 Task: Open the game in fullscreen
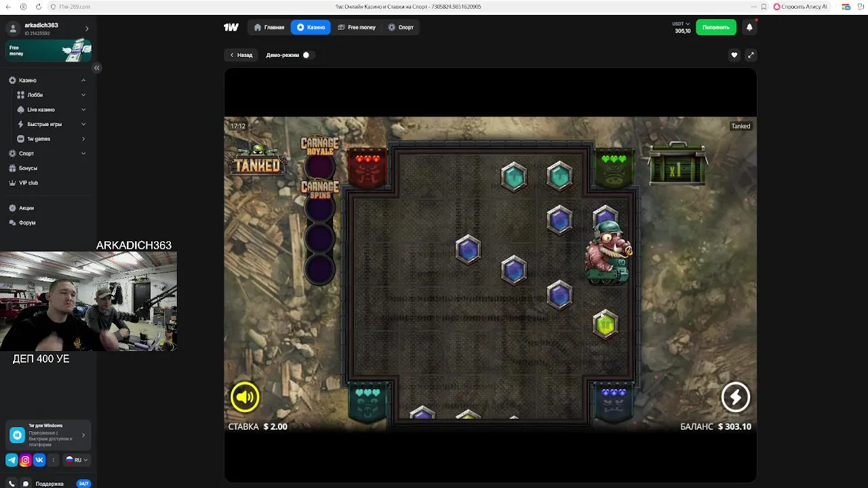click(x=750, y=55)
